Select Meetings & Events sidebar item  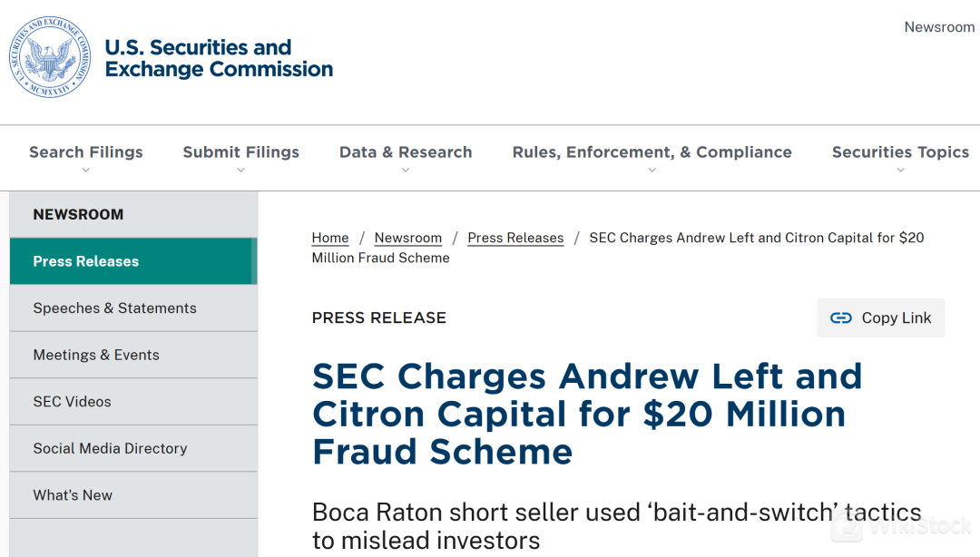(96, 355)
